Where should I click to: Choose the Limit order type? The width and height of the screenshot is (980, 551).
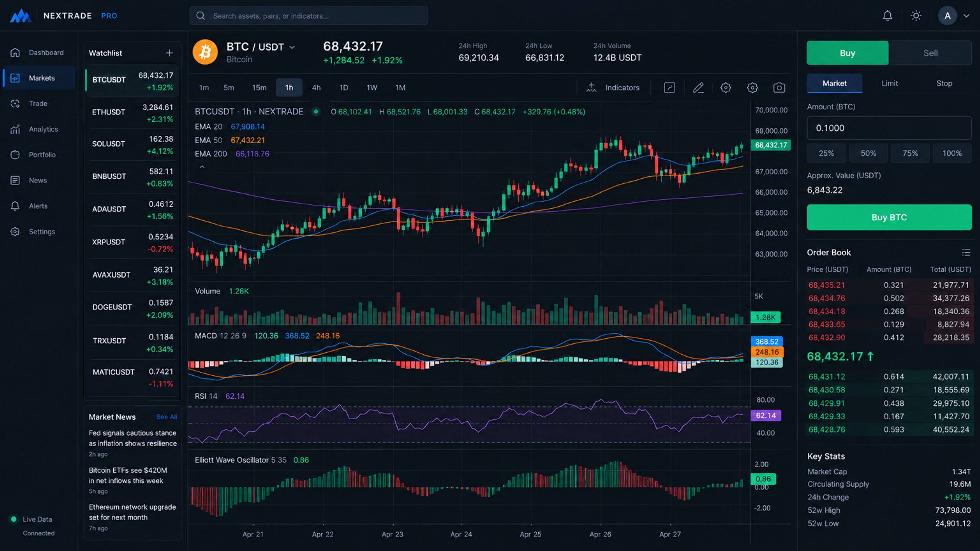coord(890,83)
